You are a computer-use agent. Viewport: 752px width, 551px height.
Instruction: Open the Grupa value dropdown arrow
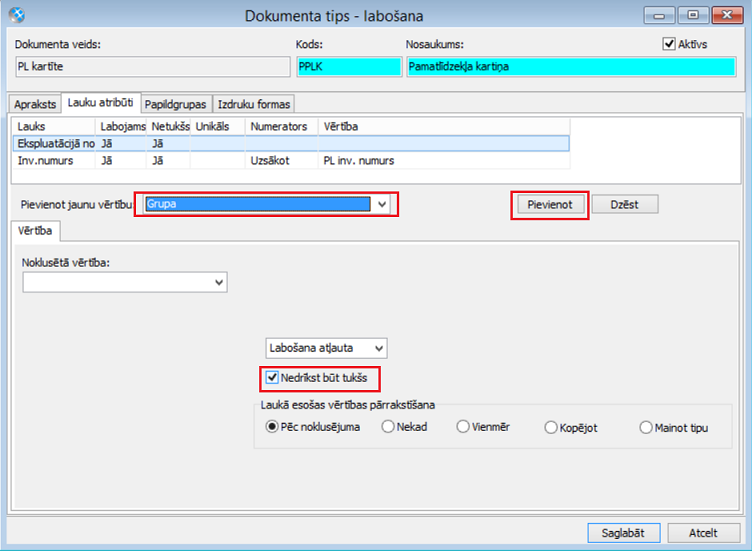(x=382, y=204)
